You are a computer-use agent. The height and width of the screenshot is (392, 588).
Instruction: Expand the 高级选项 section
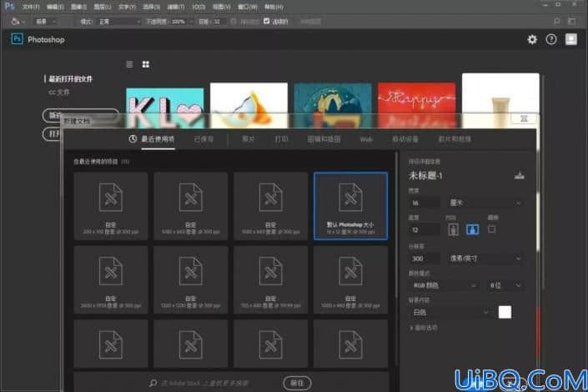pyautogui.click(x=424, y=328)
